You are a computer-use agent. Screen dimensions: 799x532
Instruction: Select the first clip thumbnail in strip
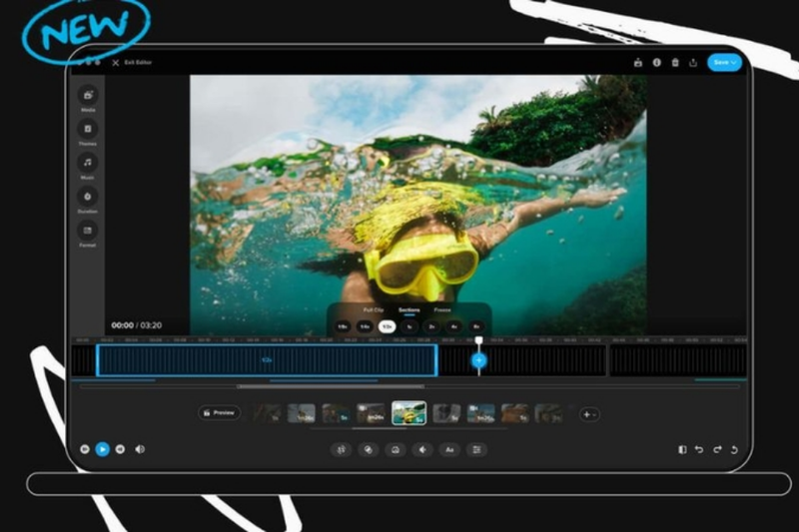click(267, 413)
